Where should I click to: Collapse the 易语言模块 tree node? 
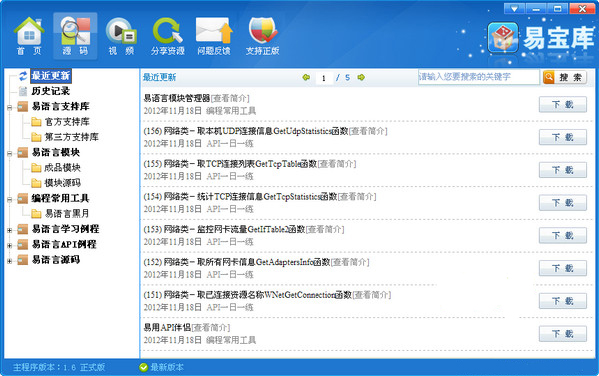pyautogui.click(x=10, y=154)
